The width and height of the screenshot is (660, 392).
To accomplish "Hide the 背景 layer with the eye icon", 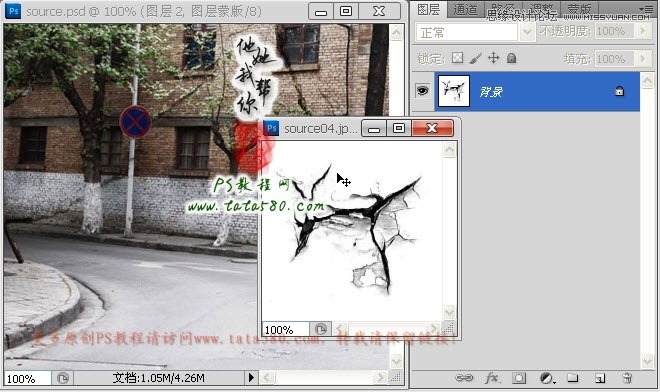I will pos(422,91).
